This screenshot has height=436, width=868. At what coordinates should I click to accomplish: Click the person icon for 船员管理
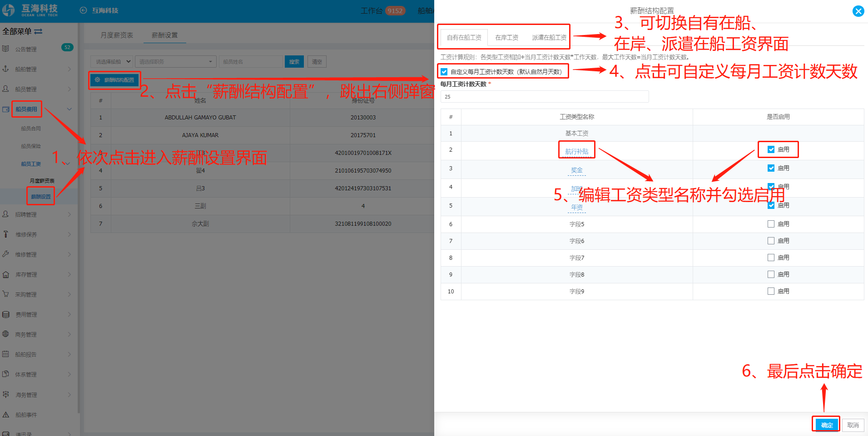coord(5,89)
